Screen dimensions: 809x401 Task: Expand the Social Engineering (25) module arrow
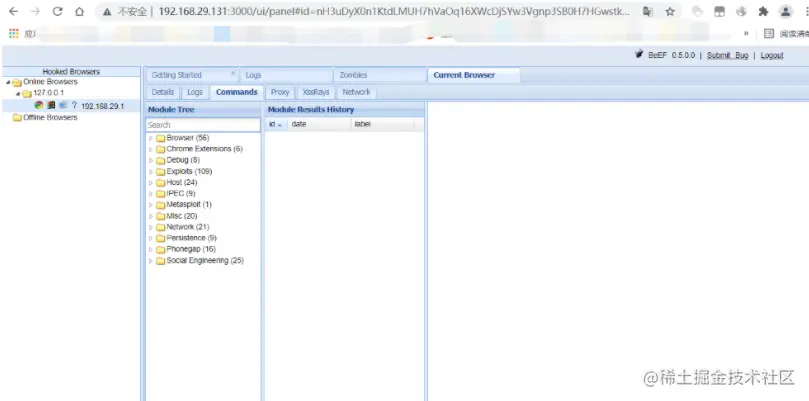[151, 261]
